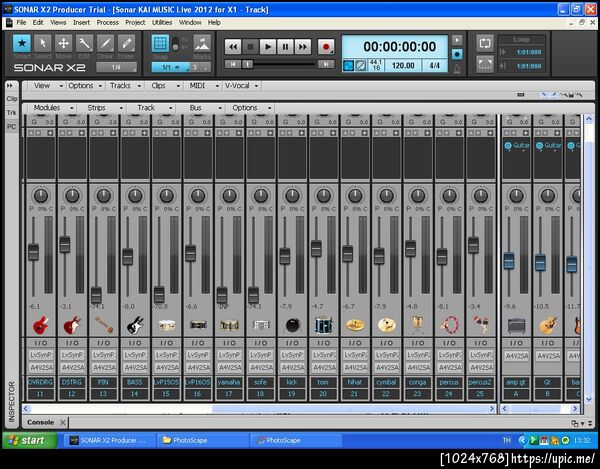Click the maracas icon on percus2 strip

(481, 324)
